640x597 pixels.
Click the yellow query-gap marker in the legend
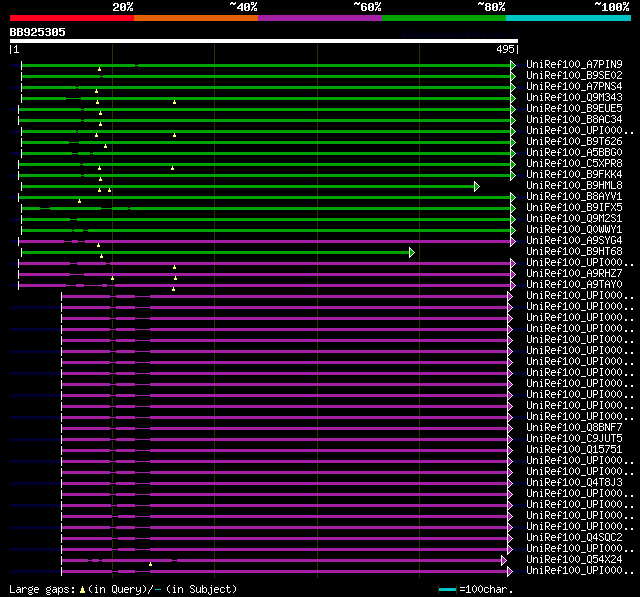pos(82,589)
